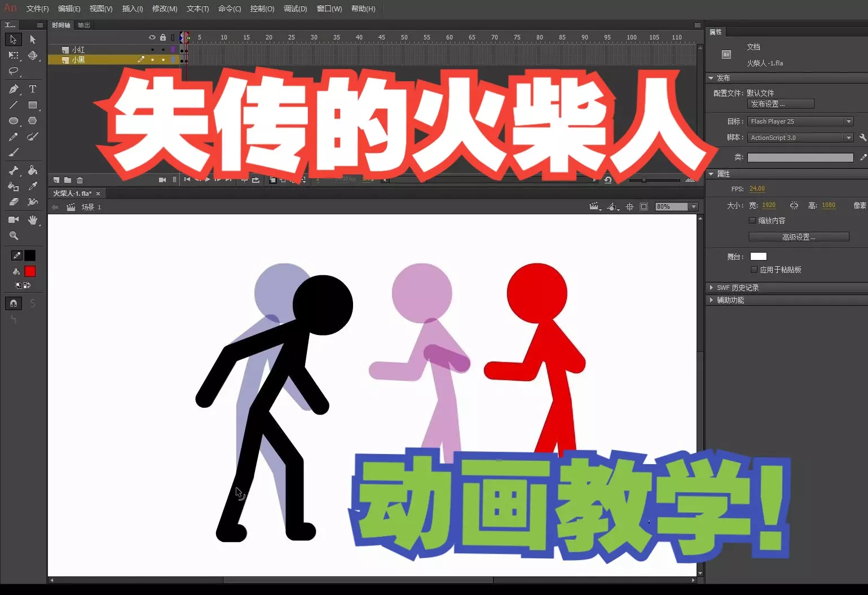Open the 修改(M) menu
This screenshot has height=595, width=868.
pyautogui.click(x=165, y=9)
